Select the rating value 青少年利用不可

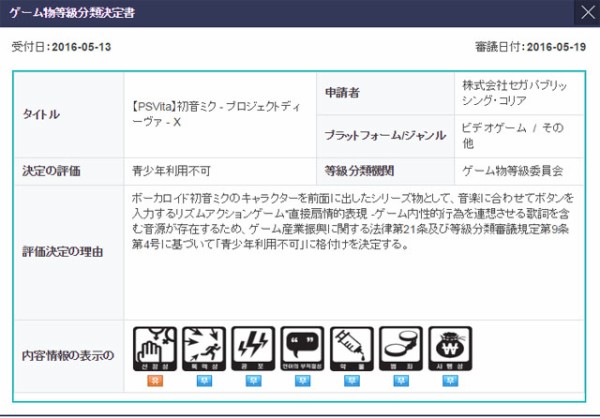pos(171,171)
